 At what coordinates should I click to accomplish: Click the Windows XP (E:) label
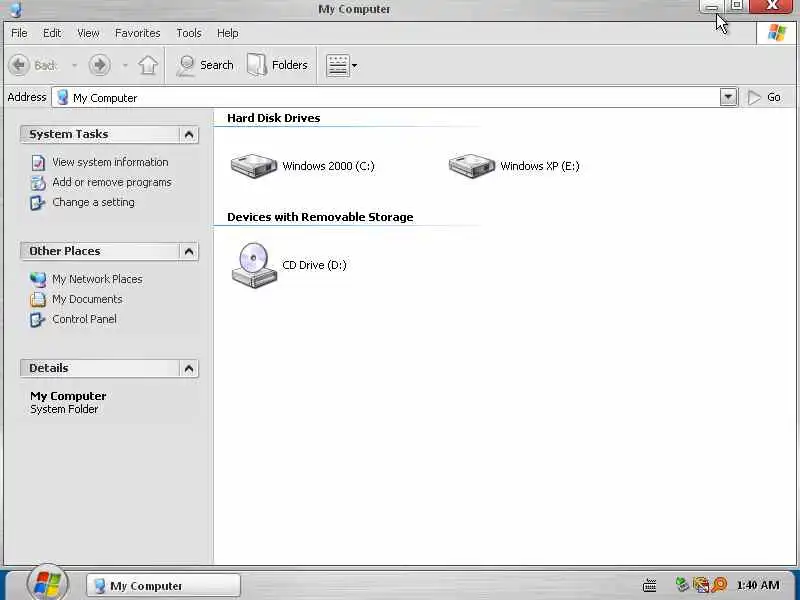[540, 166]
